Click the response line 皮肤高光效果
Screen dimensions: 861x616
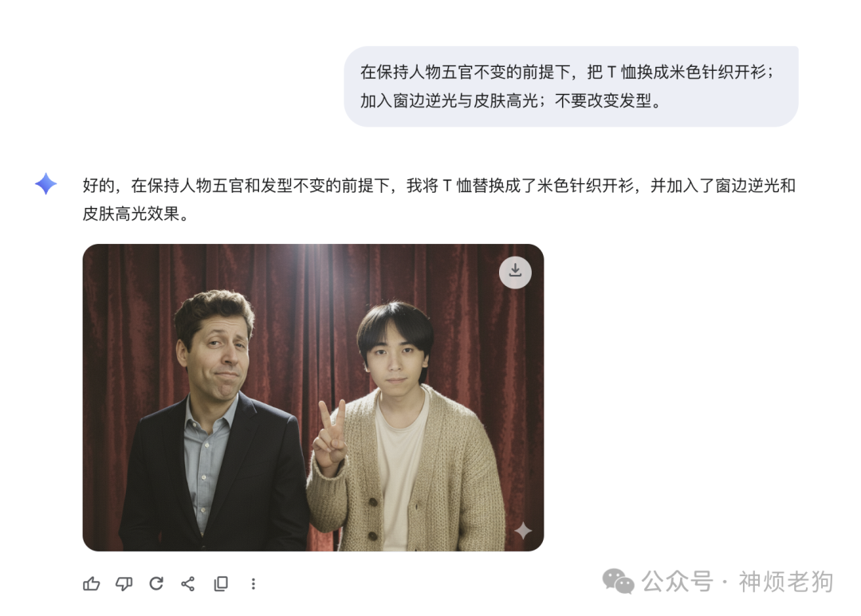click(x=136, y=214)
